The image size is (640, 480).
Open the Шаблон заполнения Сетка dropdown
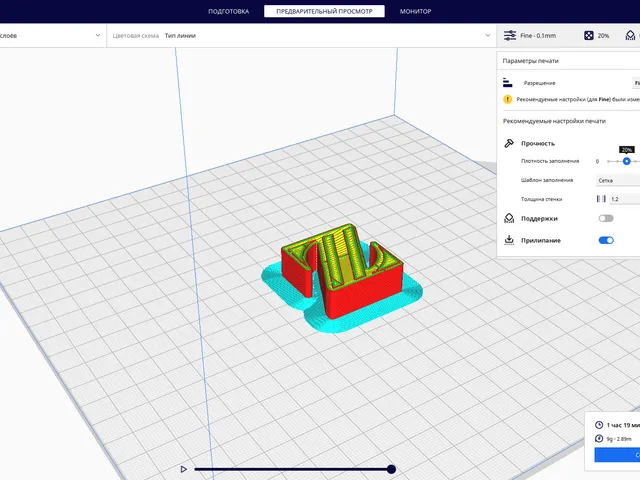pyautogui.click(x=618, y=180)
